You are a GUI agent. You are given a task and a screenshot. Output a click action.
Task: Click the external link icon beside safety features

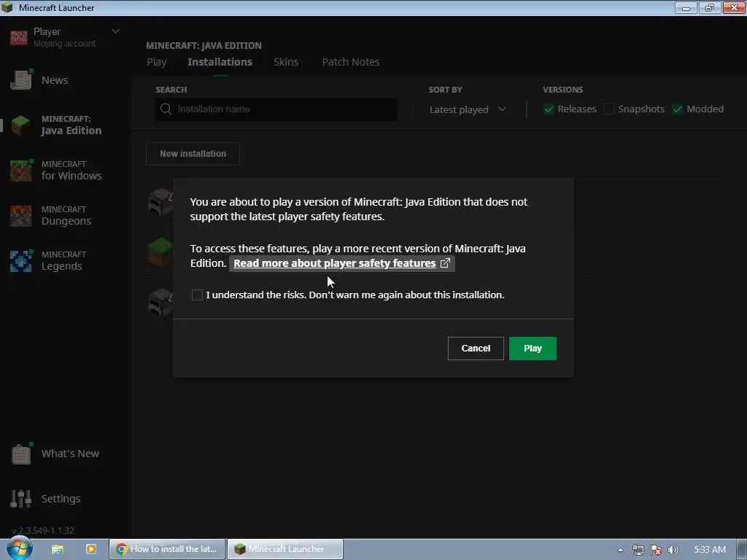pos(445,263)
